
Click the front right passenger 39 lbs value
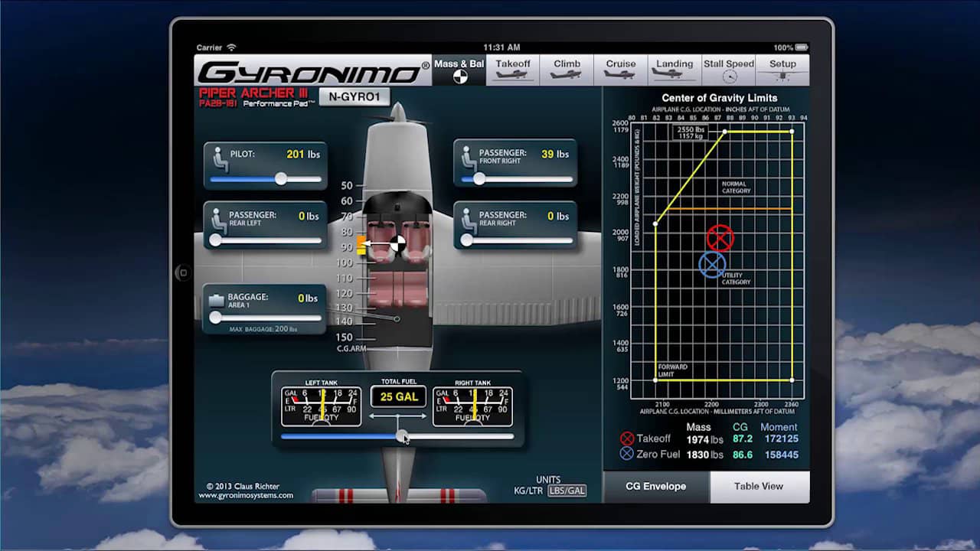555,154
